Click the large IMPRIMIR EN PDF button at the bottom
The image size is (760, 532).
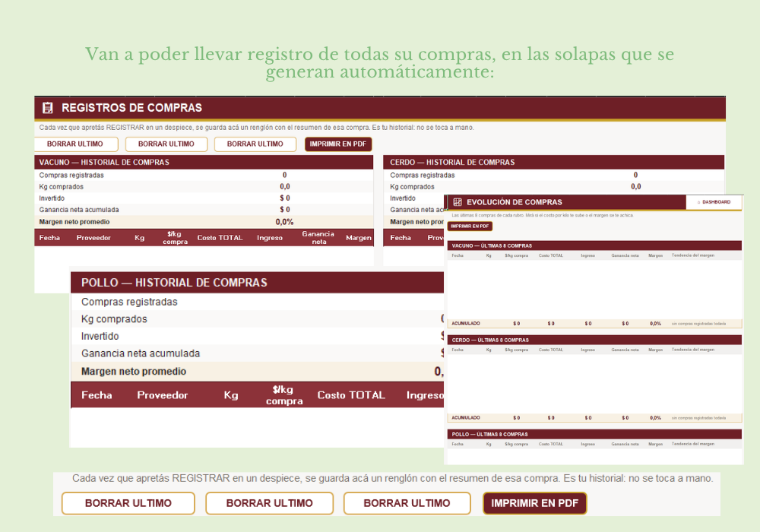[534, 503]
